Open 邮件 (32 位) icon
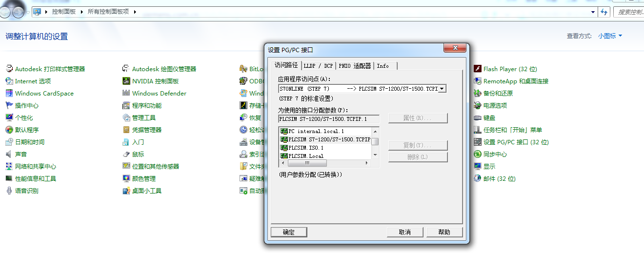Viewport: 644px width, 271px height. click(x=478, y=178)
